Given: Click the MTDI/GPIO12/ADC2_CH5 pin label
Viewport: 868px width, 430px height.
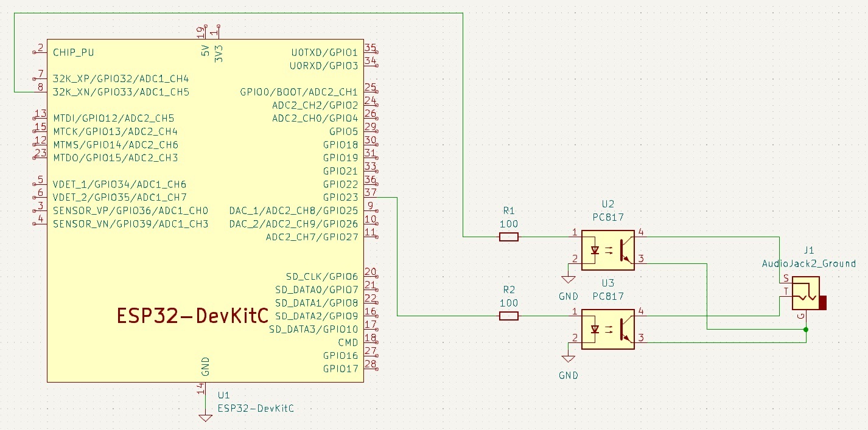Looking at the screenshot, I should point(113,118).
